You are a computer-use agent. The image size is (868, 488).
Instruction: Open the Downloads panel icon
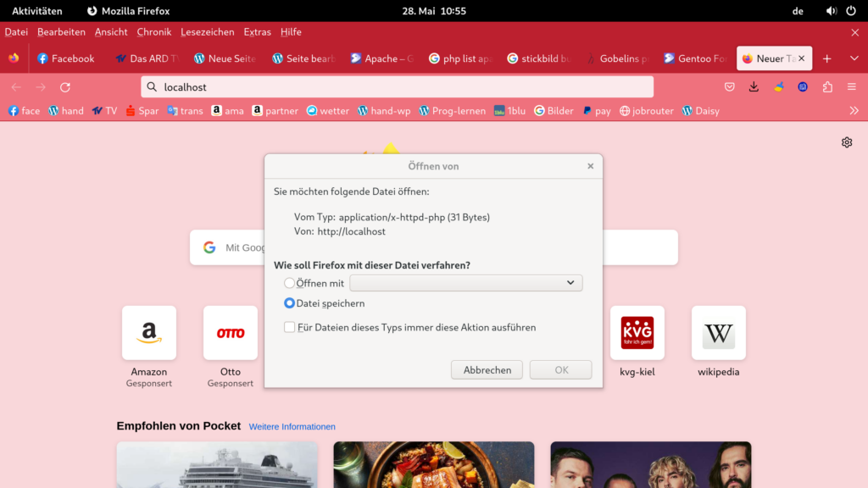754,87
